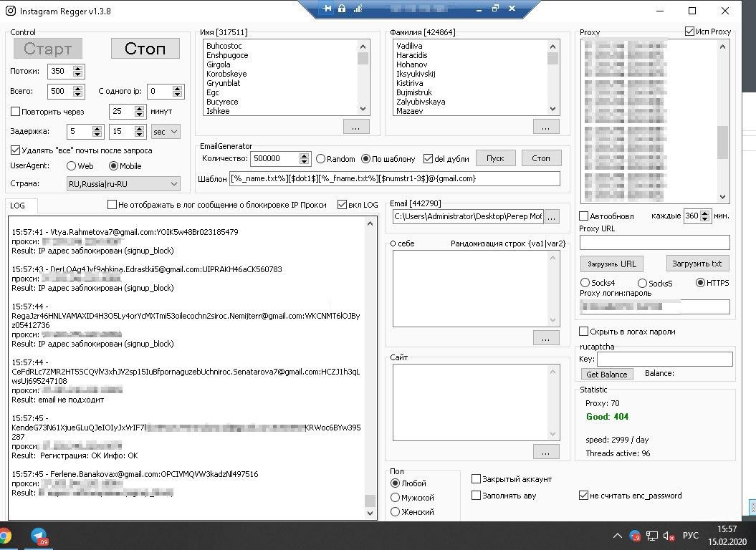
Task: Toggle the 'Исп Proxy' checkbox
Action: tap(689, 32)
